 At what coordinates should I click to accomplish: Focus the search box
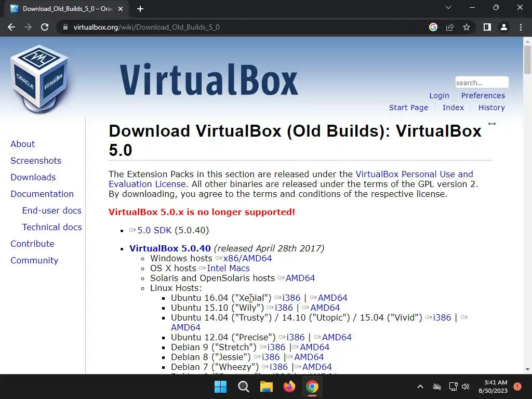pos(482,83)
